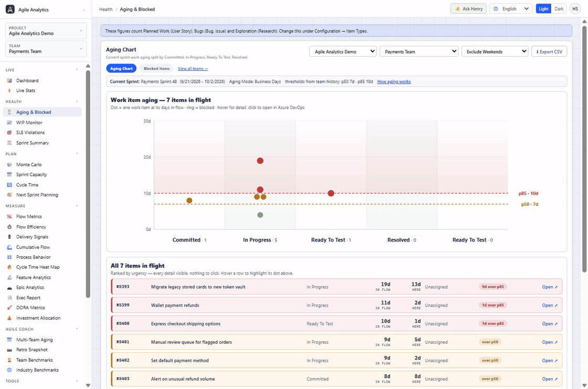588x389 pixels.
Task: Click the Ask Henry button
Action: coord(468,9)
